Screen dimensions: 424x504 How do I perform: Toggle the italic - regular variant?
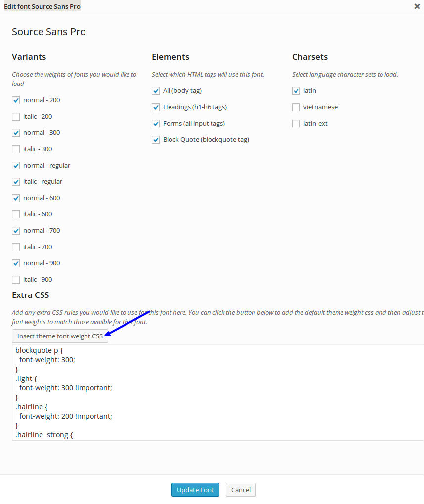point(16,182)
